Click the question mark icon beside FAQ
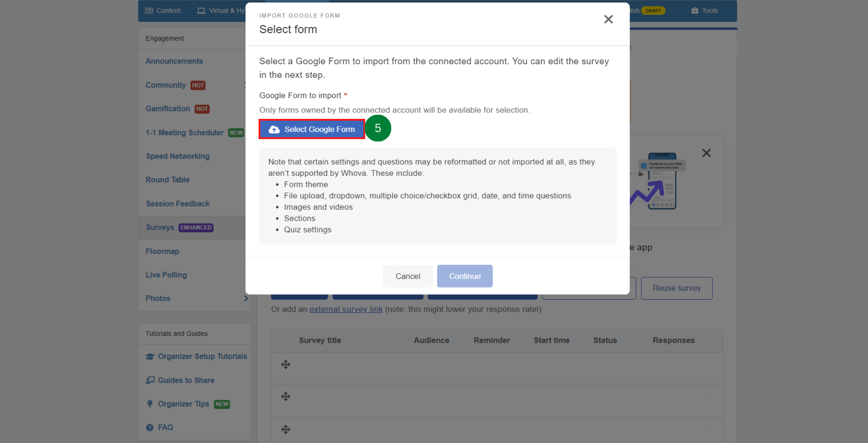The height and width of the screenshot is (443, 868). (x=150, y=427)
